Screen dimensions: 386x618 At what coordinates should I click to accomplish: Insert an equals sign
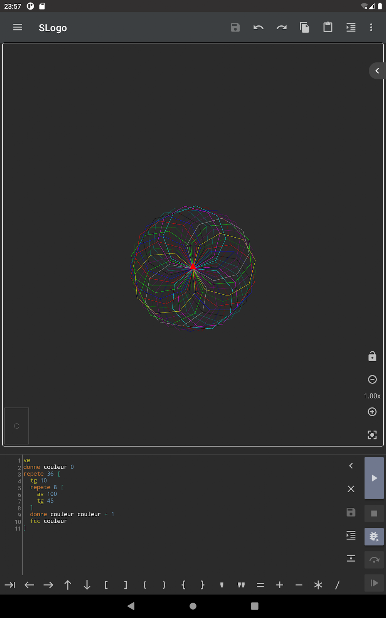coord(260,585)
